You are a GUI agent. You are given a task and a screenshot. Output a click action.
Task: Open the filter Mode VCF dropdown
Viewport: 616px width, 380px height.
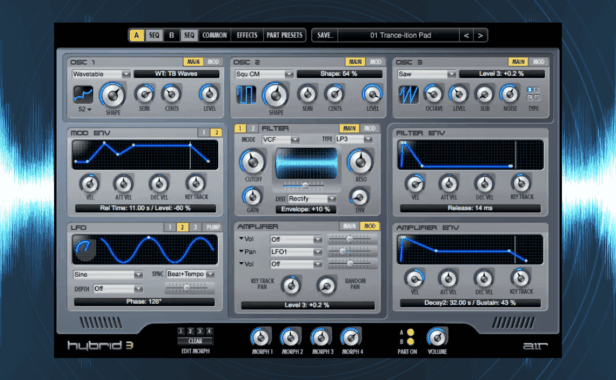280,140
